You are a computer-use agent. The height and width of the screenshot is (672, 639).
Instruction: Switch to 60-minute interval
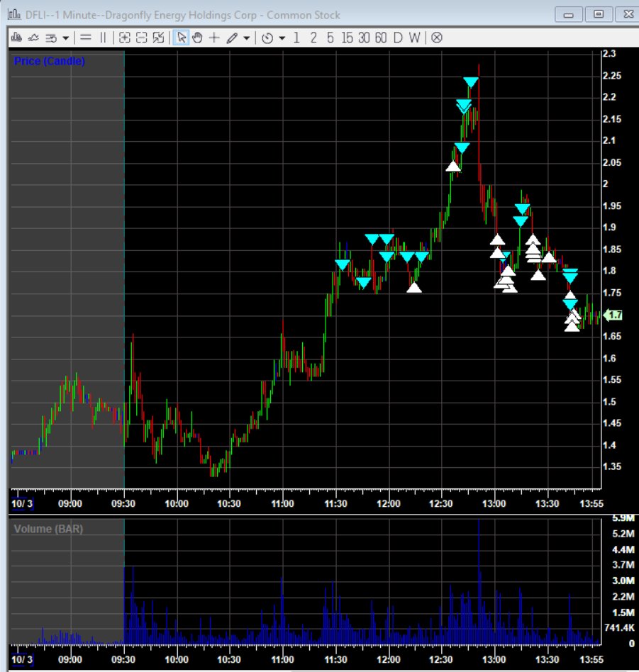[381, 38]
